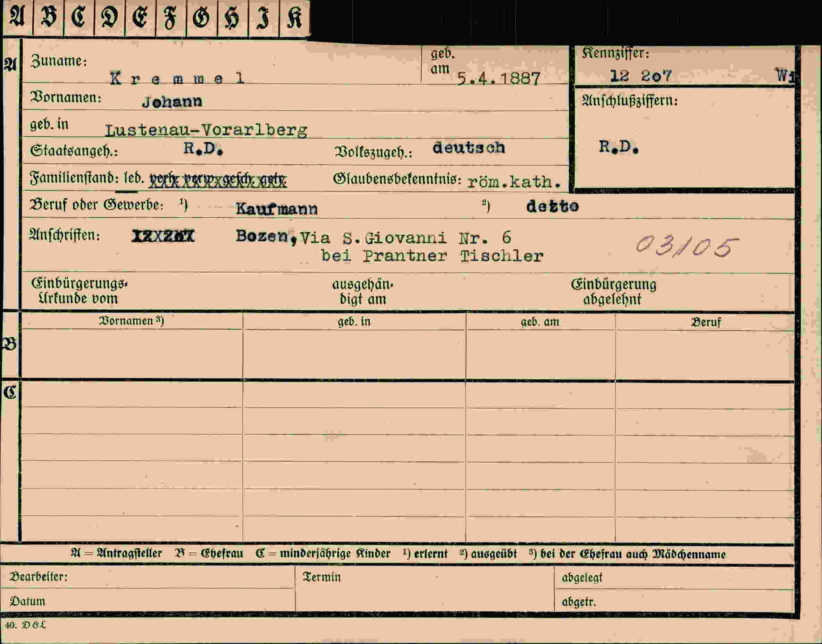Image resolution: width=822 pixels, height=644 pixels.
Task: Select the index tab letter H
Action: point(233,18)
